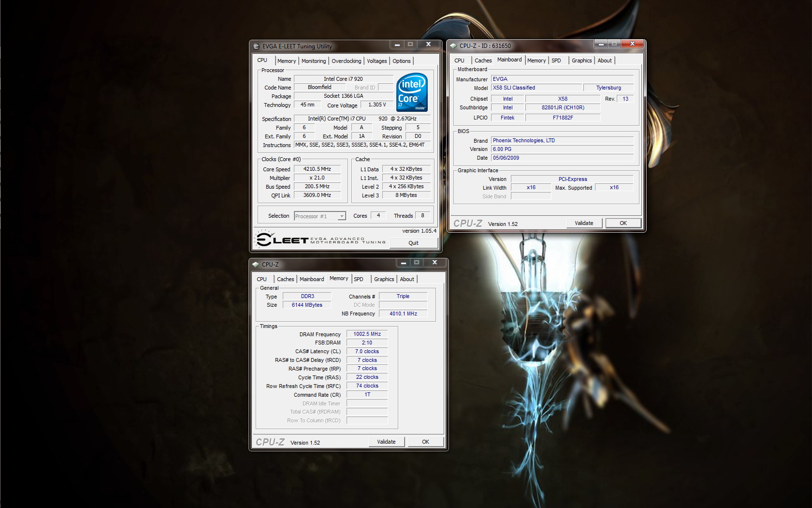The width and height of the screenshot is (812, 508).
Task: Click the CAS# Latency 7.0 clocks value
Action: click(x=367, y=352)
